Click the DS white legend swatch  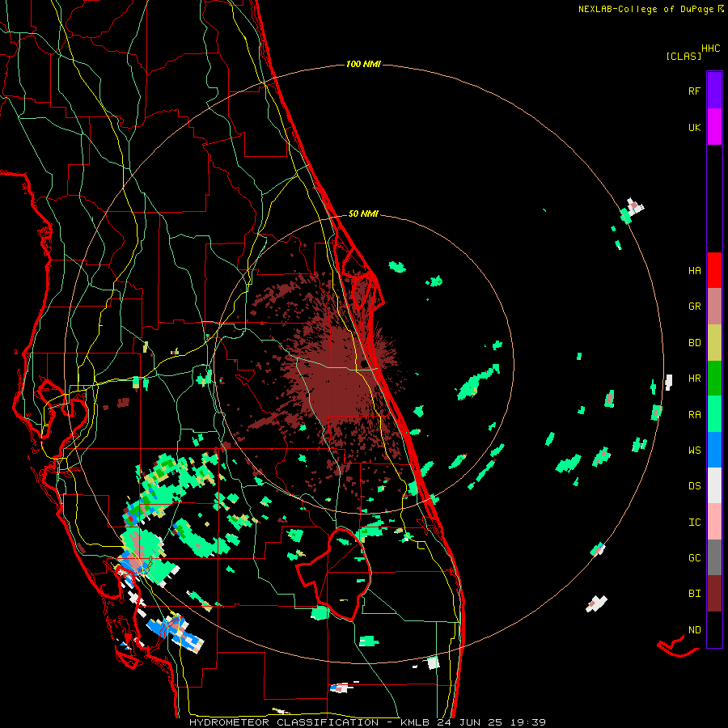tap(714, 485)
